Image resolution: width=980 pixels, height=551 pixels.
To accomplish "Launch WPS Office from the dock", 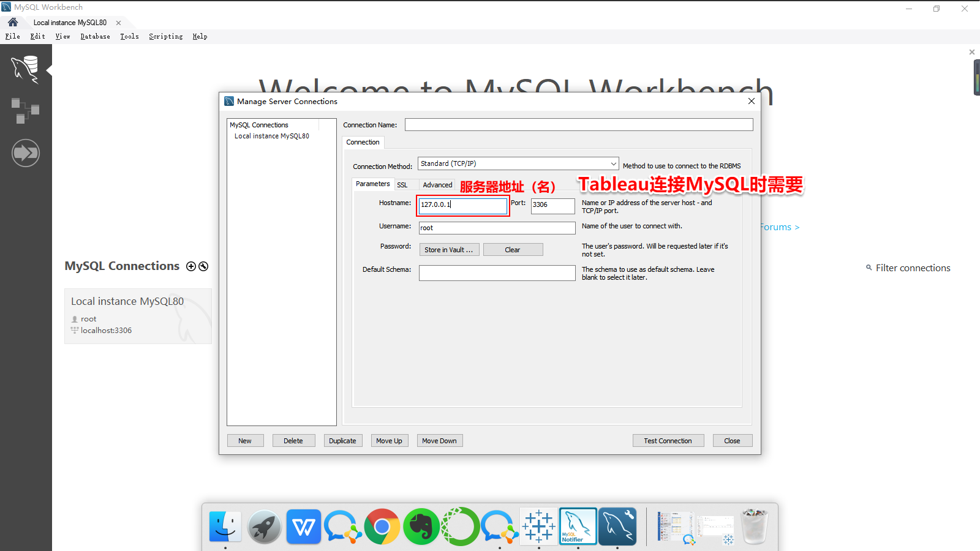I will point(304,527).
